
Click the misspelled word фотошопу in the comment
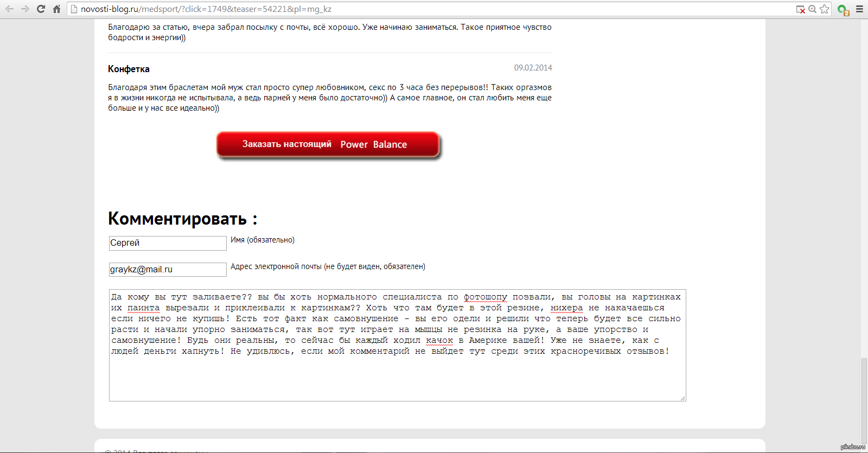tap(485, 297)
